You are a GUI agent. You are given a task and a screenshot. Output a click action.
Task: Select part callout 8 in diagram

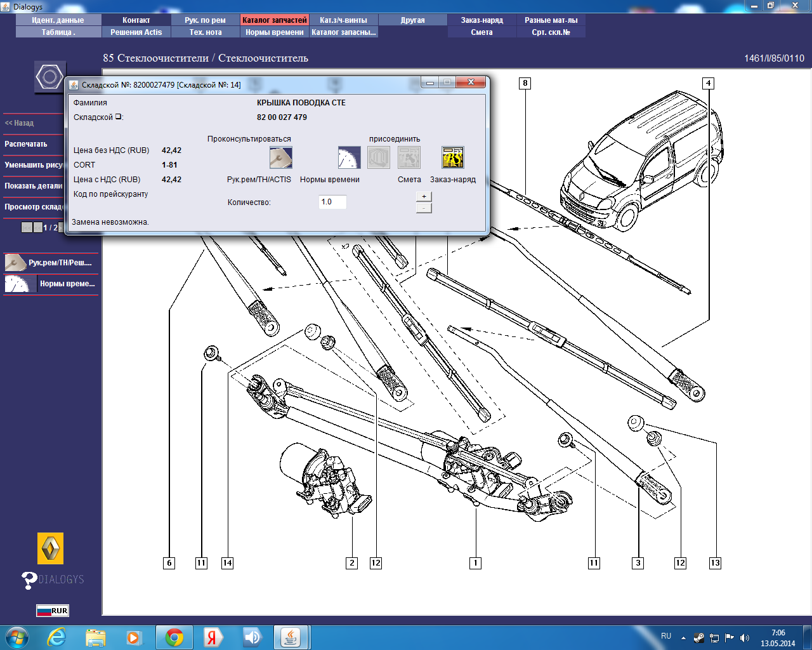pos(525,83)
